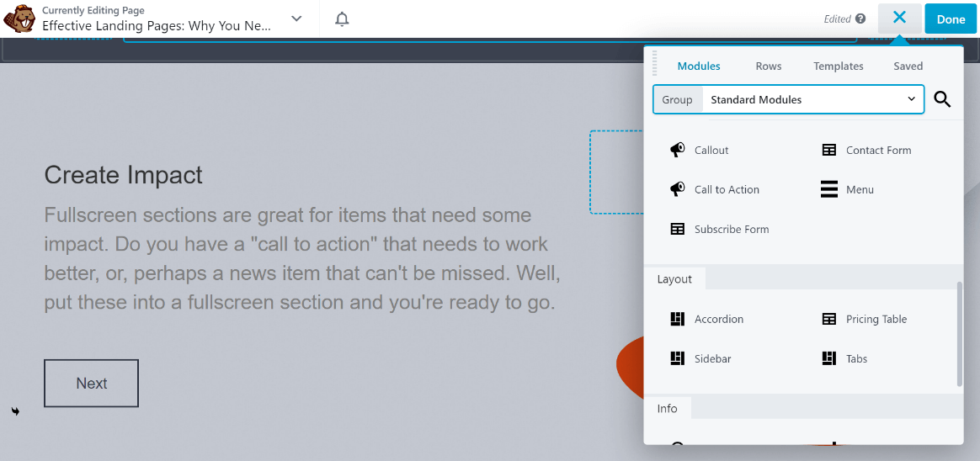The image size is (980, 461).
Task: Click the Edited help question icon
Action: point(860,19)
